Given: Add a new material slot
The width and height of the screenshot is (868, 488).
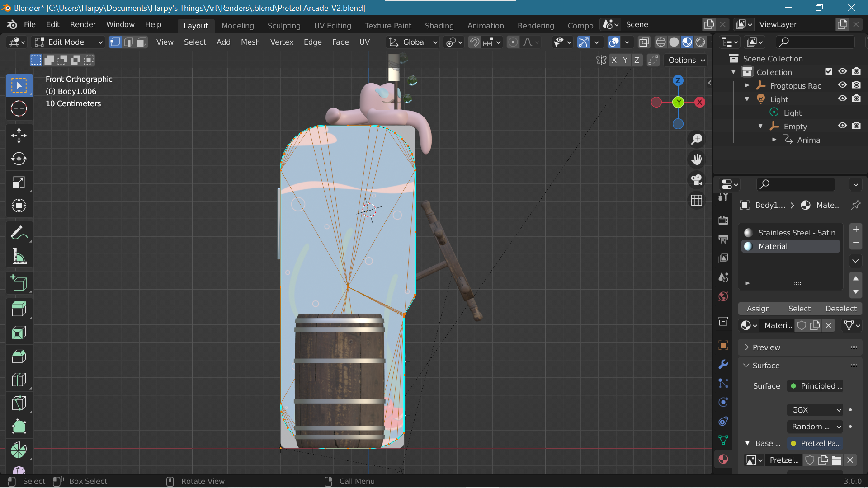Looking at the screenshot, I should coord(856,230).
